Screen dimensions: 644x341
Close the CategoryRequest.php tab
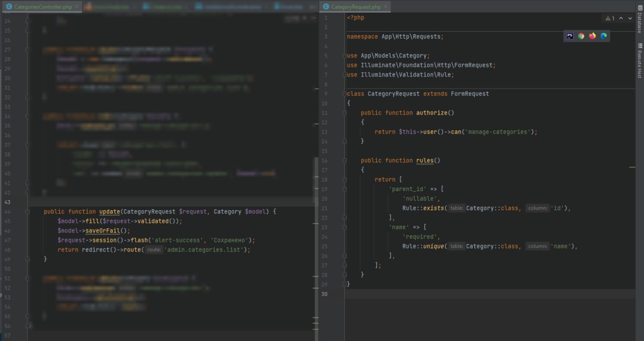[385, 7]
